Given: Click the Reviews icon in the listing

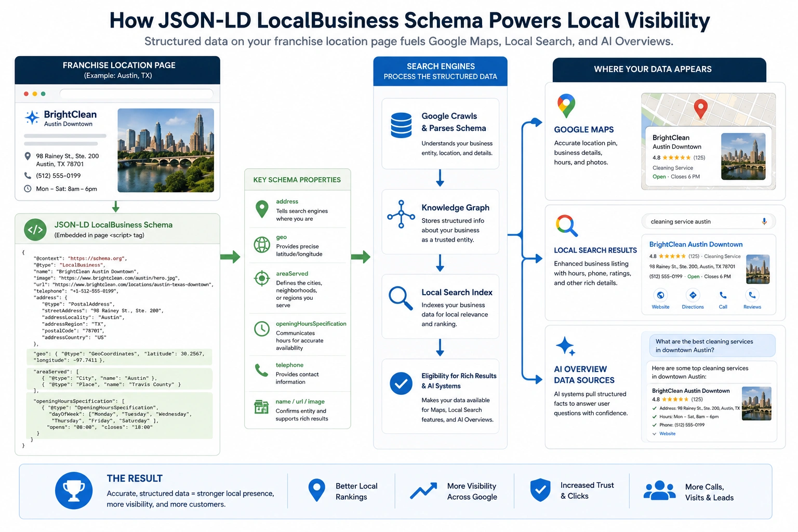Looking at the screenshot, I should [752, 295].
